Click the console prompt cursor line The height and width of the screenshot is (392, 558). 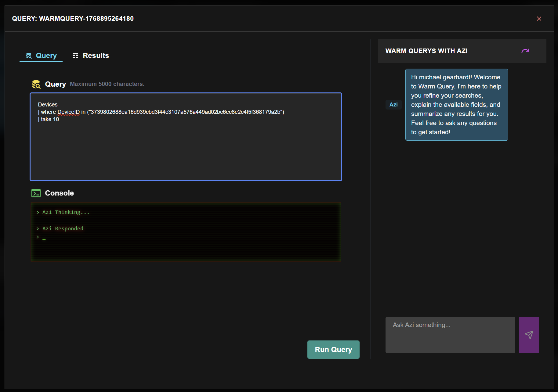point(41,237)
